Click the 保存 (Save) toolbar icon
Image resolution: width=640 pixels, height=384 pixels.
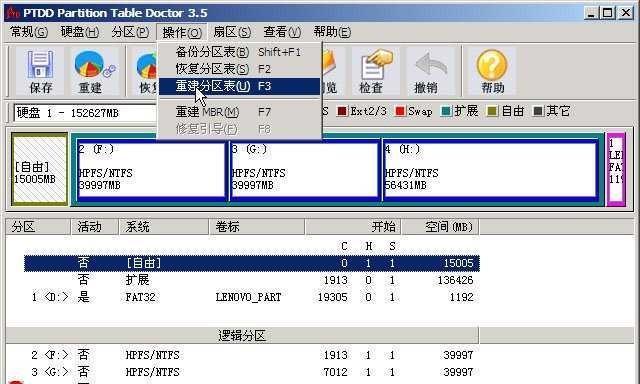point(40,71)
